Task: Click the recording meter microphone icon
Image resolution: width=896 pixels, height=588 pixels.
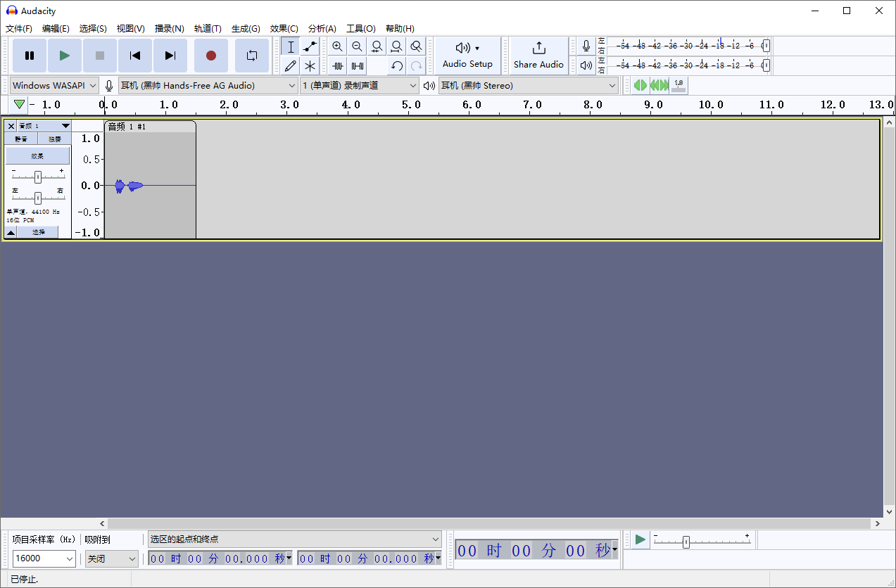Action: point(586,46)
